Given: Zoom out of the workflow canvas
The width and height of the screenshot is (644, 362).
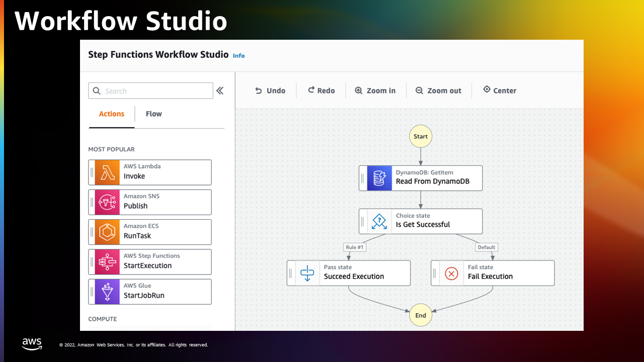Looking at the screenshot, I should 438,90.
